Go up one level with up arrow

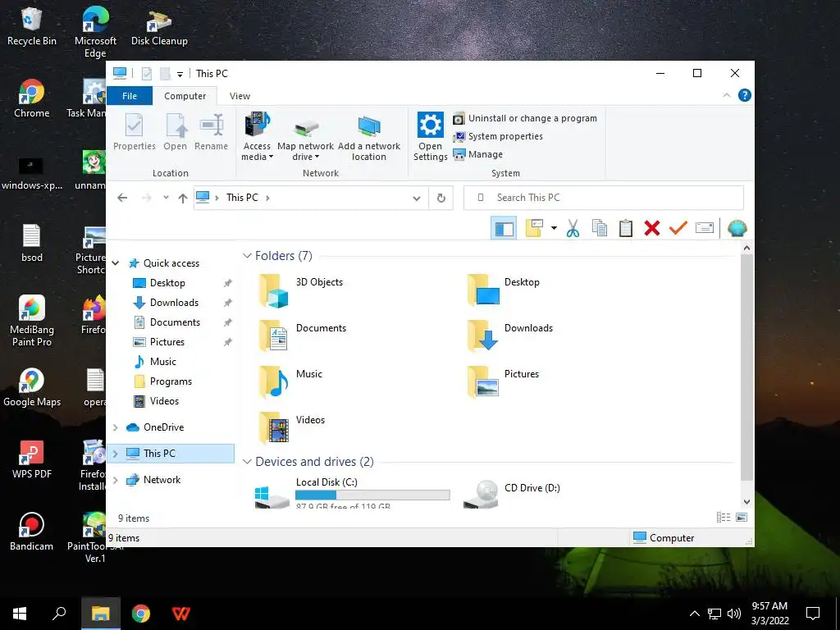(x=183, y=199)
